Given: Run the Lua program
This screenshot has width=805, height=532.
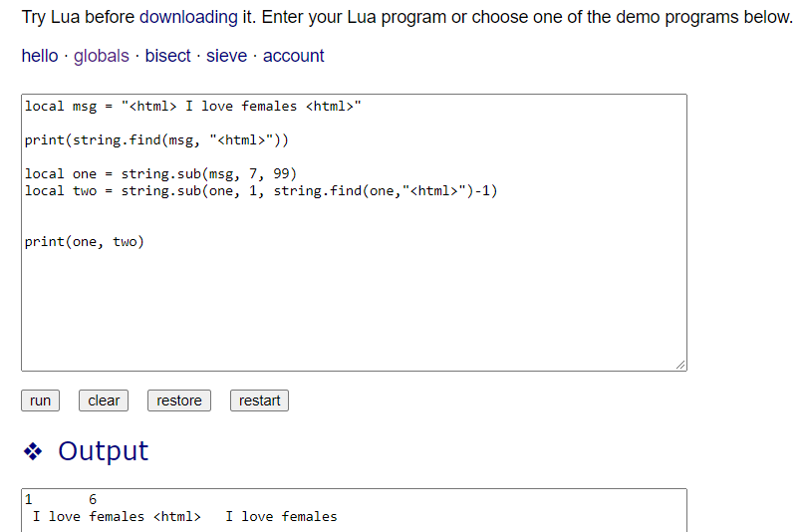Looking at the screenshot, I should [40, 400].
